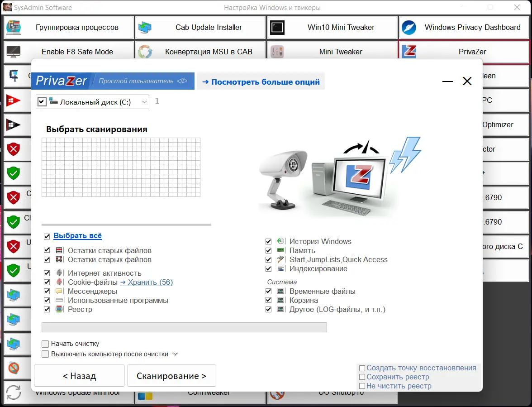
Task: Click the PrivaZer logo in the dialog header
Action: (61, 81)
